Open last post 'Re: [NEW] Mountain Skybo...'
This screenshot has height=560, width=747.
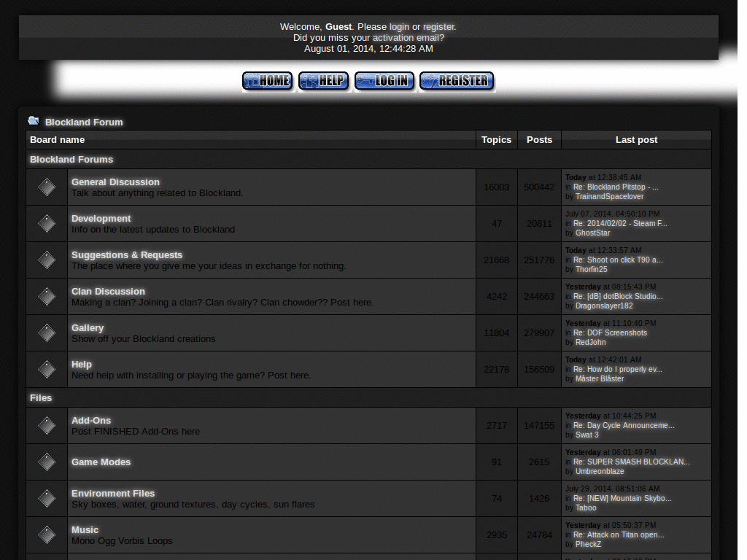[x=622, y=498]
